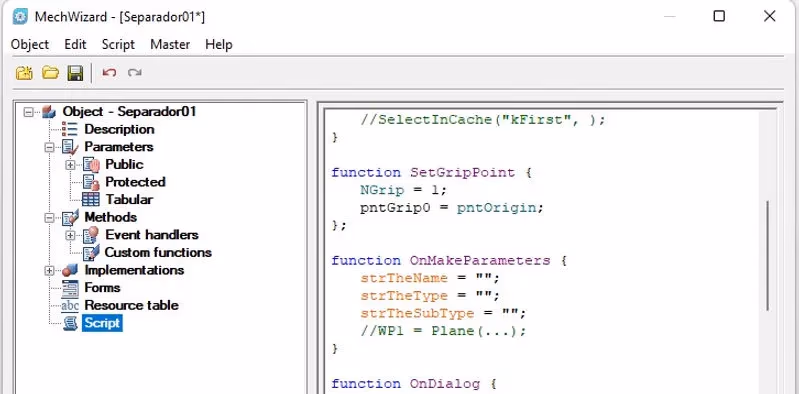The image size is (799, 394).
Task: Click the 'strTheType = "";' line
Action: pos(430,296)
